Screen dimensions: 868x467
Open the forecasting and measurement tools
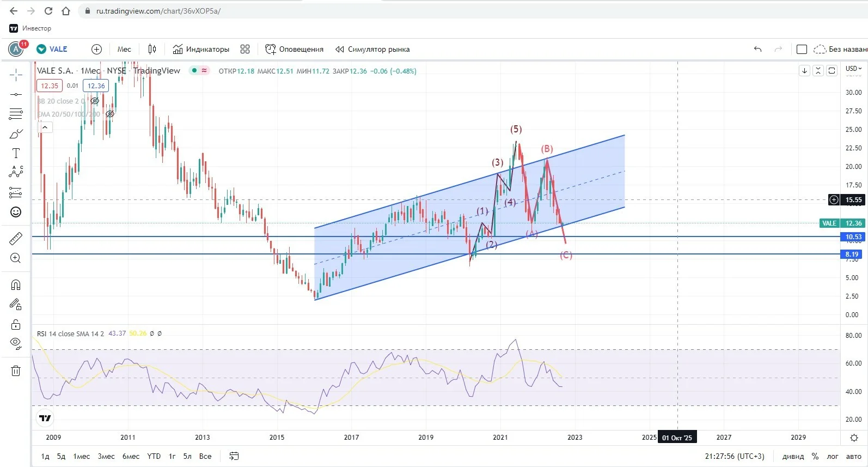click(16, 192)
